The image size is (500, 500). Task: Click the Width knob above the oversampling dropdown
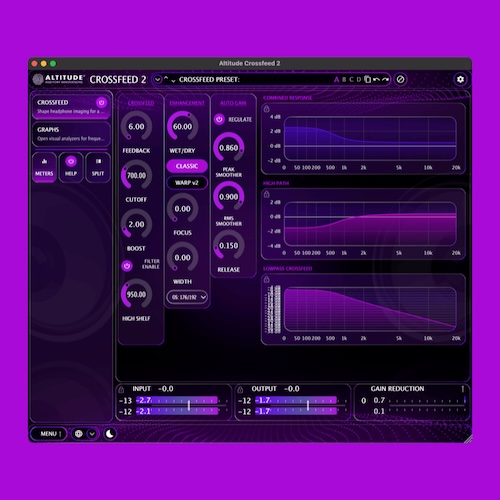click(182, 258)
